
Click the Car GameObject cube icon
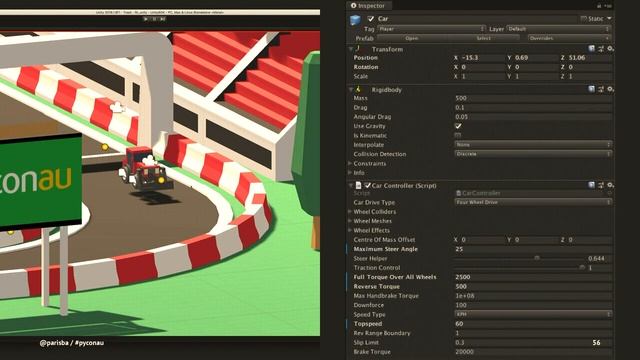356,20
